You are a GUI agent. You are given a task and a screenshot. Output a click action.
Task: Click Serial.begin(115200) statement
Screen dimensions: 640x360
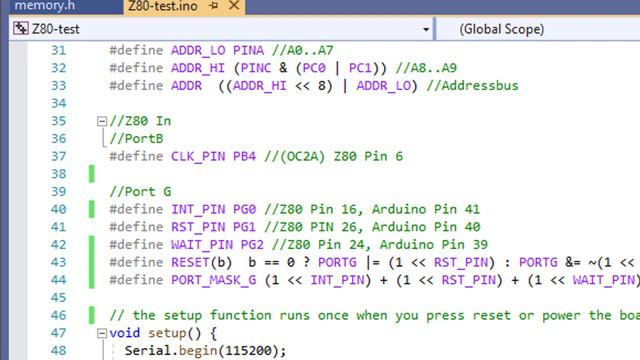pos(206,351)
